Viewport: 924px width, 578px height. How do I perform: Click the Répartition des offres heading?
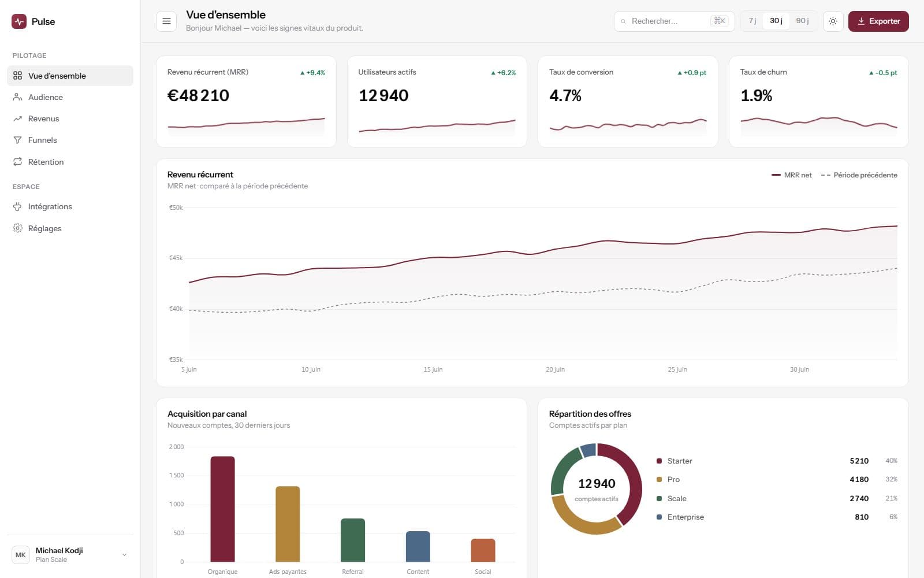point(590,414)
